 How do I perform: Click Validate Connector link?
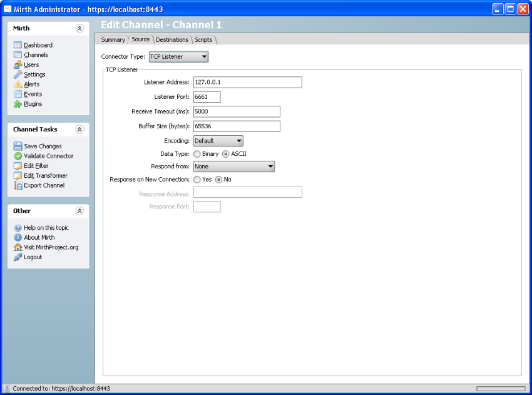pos(49,156)
